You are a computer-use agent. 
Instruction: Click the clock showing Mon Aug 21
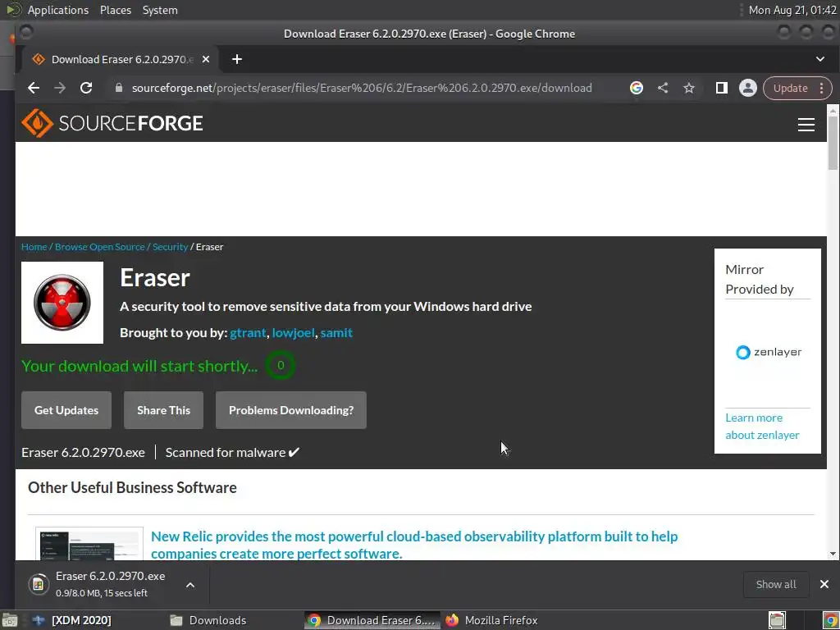[x=792, y=10]
